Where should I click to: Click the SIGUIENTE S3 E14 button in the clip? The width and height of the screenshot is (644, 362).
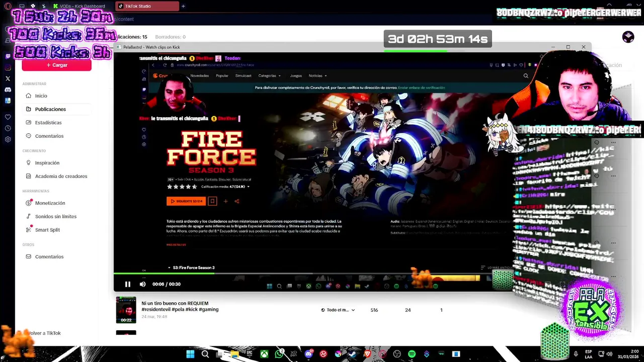click(186, 201)
